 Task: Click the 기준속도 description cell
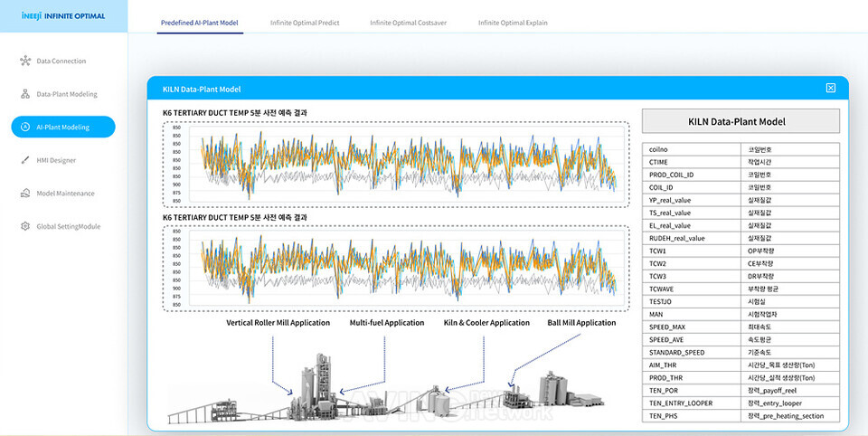pos(790,353)
